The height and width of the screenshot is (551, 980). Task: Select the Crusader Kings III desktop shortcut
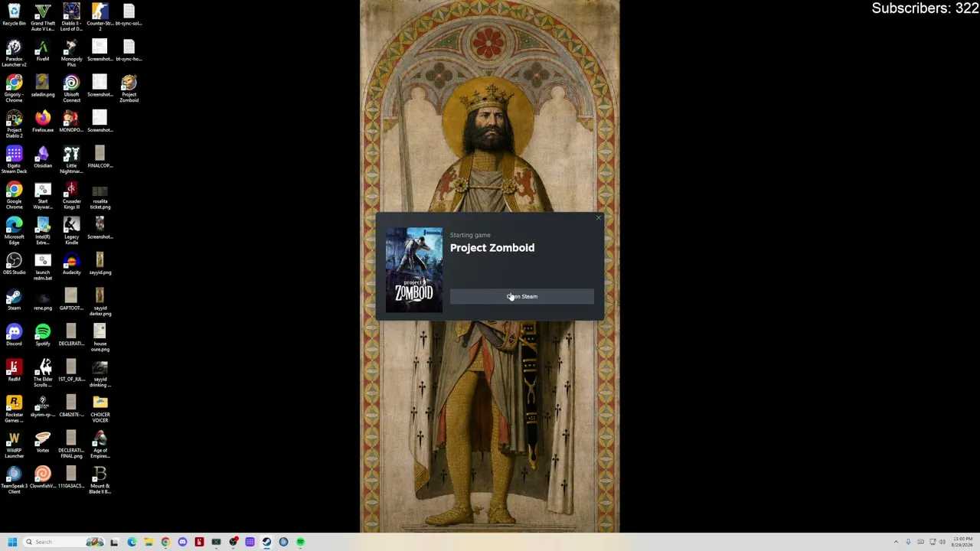click(71, 196)
